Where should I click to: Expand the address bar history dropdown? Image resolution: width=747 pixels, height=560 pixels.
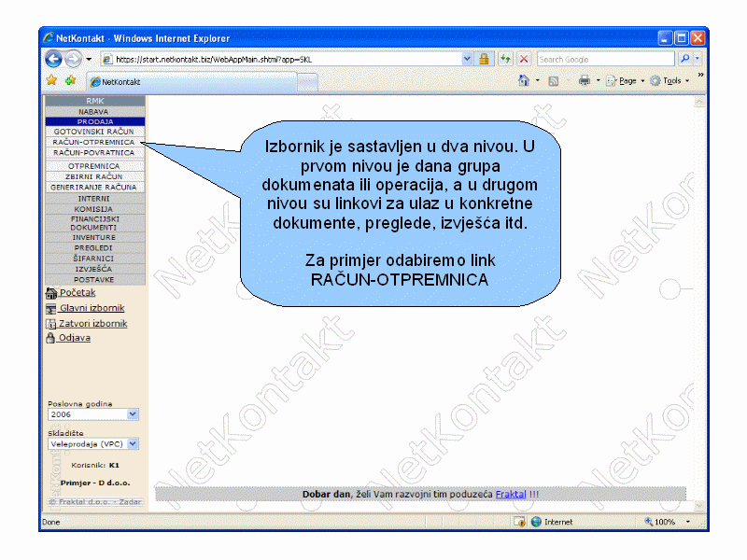point(468,59)
